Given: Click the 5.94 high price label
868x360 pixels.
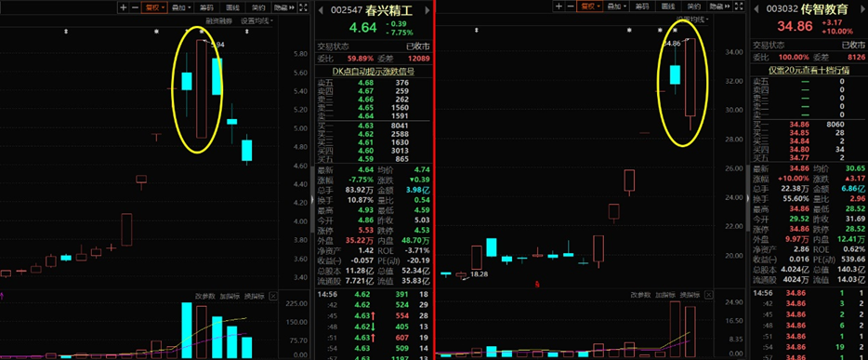Looking at the screenshot, I should (217, 44).
